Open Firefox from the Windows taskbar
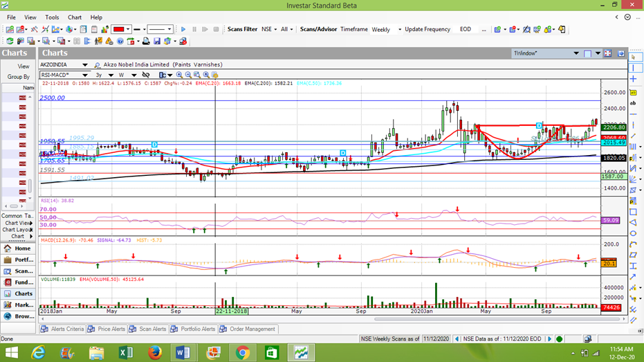Viewport: 644px width, 362px height. (155, 353)
